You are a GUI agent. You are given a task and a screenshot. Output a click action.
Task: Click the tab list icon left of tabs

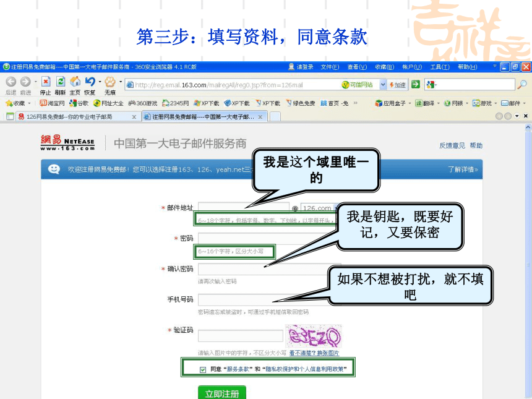point(10,116)
